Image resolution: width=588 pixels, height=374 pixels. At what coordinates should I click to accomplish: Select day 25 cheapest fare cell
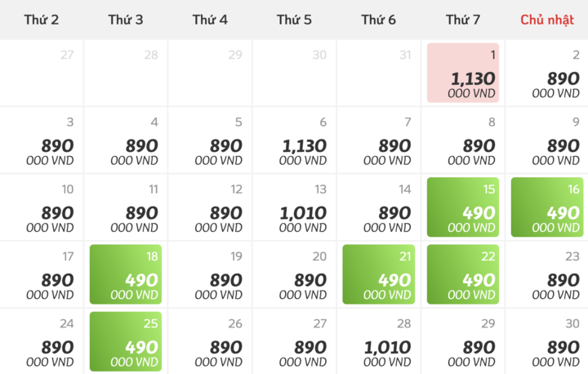coord(126,341)
